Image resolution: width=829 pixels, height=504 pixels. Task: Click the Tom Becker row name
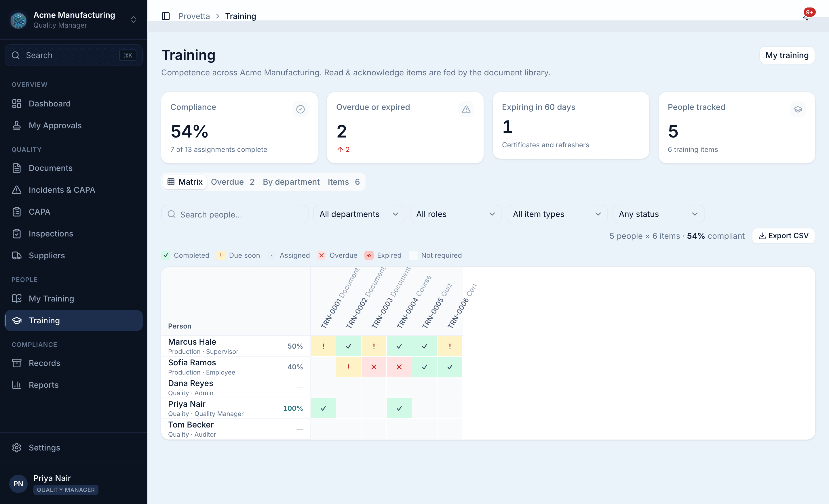pyautogui.click(x=191, y=425)
